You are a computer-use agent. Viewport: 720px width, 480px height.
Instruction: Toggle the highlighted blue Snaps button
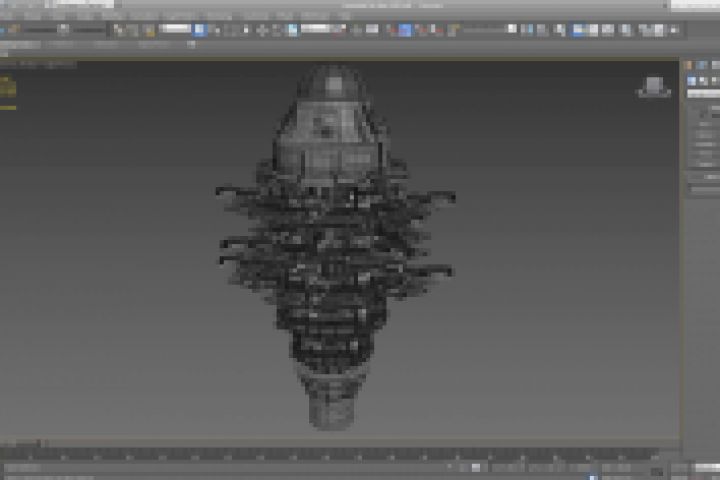[405, 30]
